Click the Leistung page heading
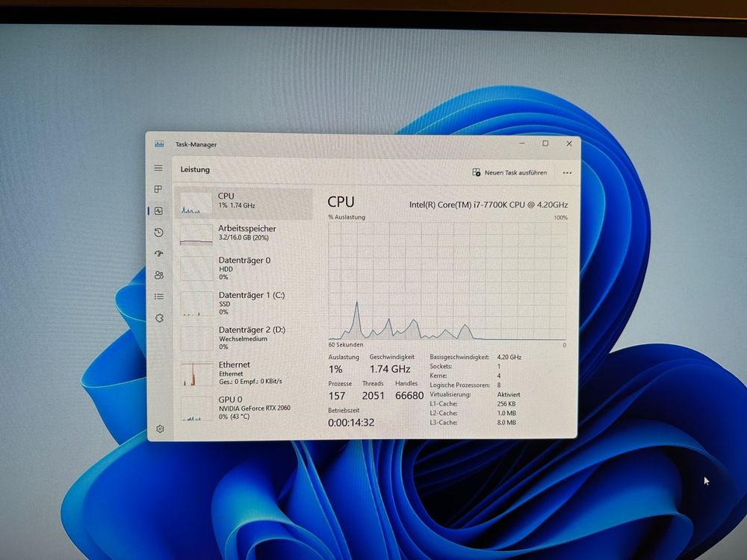This screenshot has height=560, width=747. coord(195,169)
